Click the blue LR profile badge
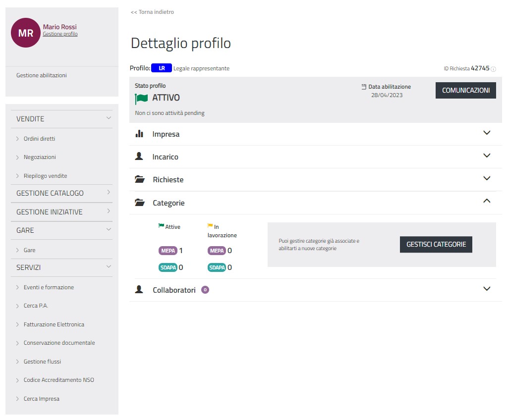This screenshot has height=420, width=507. click(162, 68)
